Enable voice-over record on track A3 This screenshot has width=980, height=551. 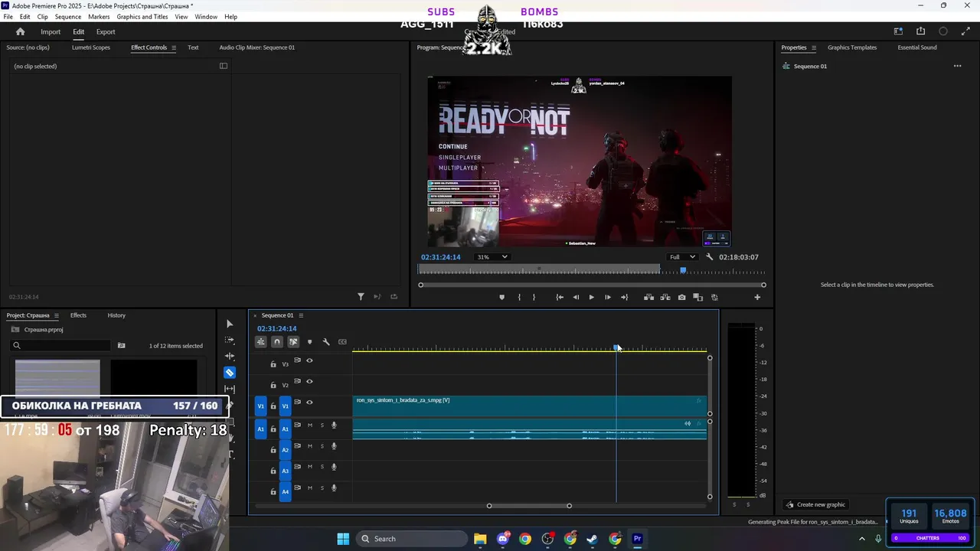point(334,467)
